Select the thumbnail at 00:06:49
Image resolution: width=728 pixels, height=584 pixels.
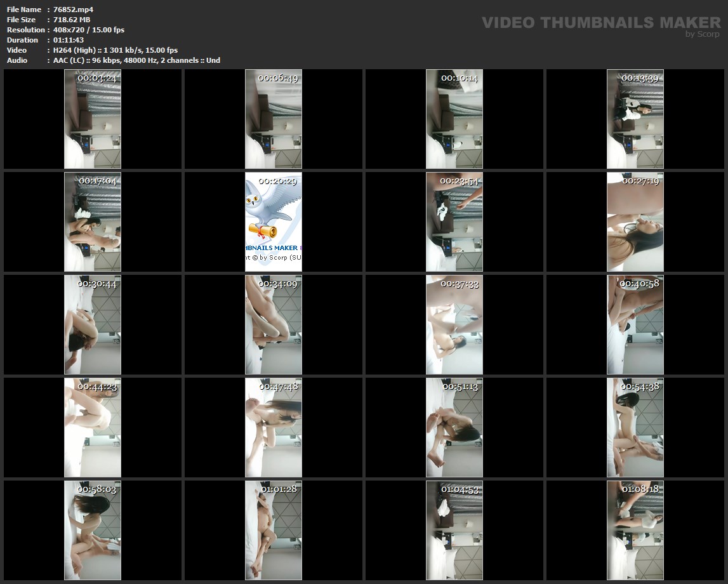[x=274, y=119]
